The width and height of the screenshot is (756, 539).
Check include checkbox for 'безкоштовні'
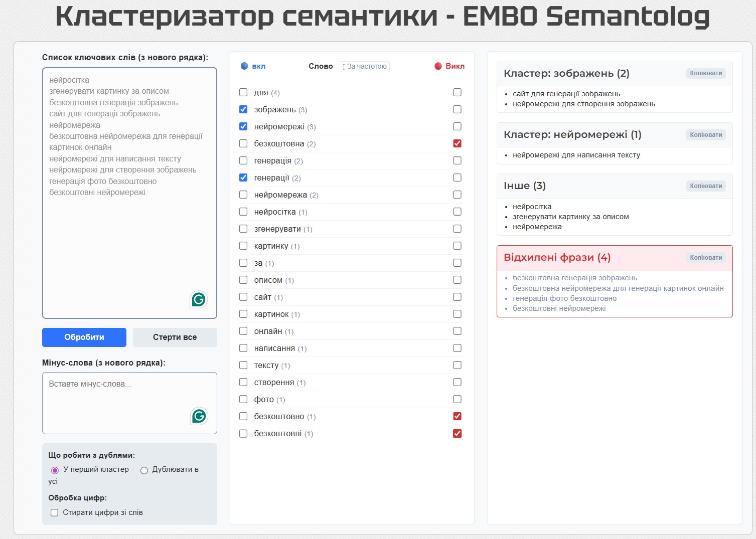[243, 433]
